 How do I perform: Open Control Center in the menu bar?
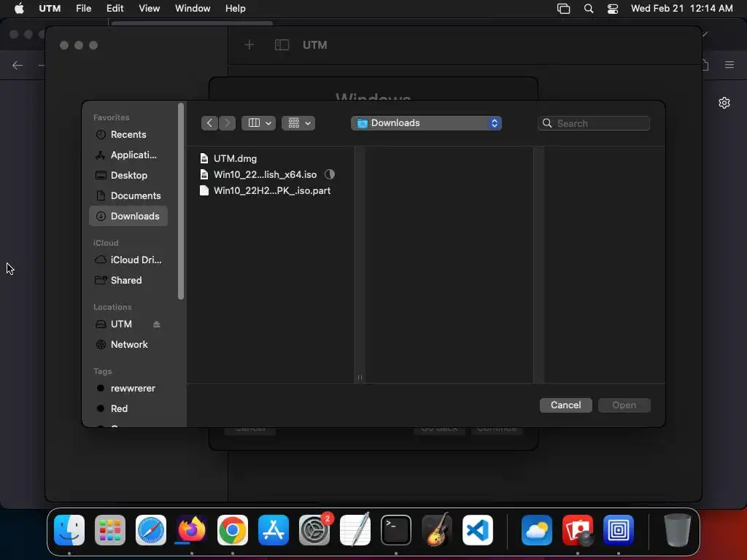pos(613,9)
